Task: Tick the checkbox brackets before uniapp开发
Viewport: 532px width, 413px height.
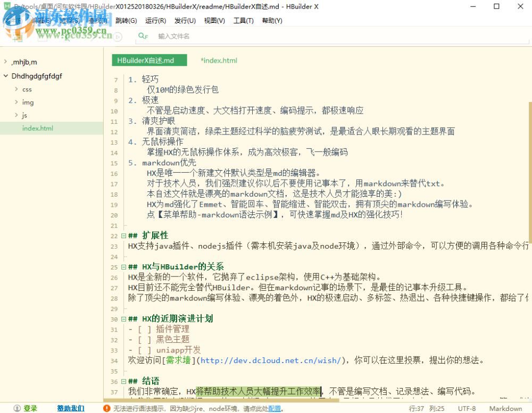Action: pos(144,350)
